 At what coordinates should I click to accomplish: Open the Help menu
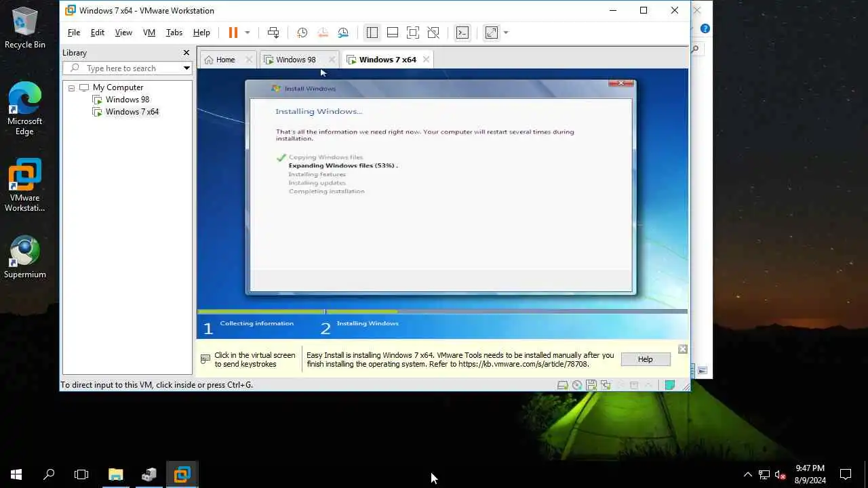click(201, 33)
